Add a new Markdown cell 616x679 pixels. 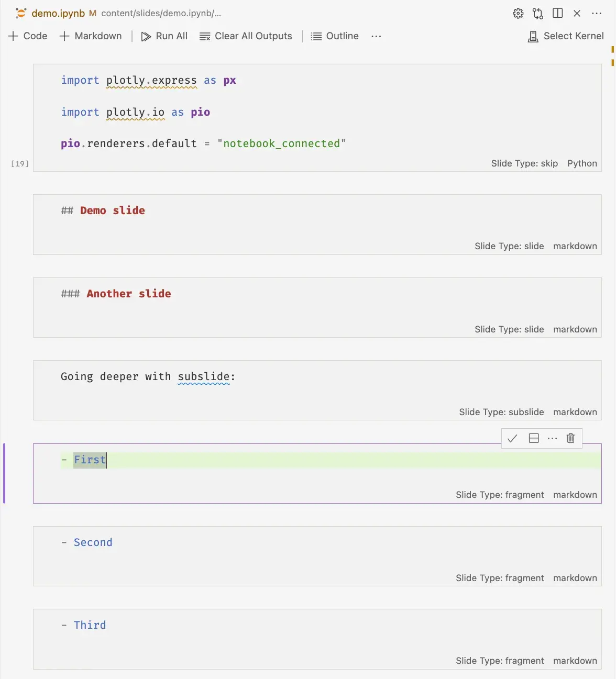tap(91, 36)
